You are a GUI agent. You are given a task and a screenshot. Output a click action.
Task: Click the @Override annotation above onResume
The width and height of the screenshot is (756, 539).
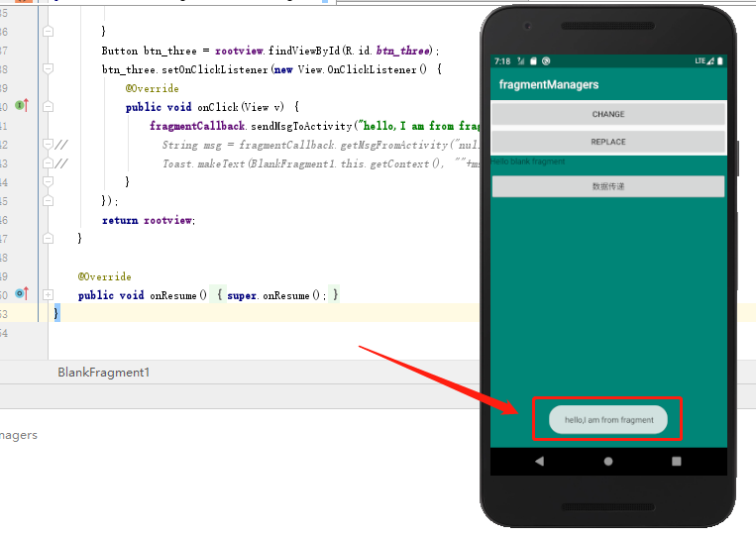[x=105, y=276]
